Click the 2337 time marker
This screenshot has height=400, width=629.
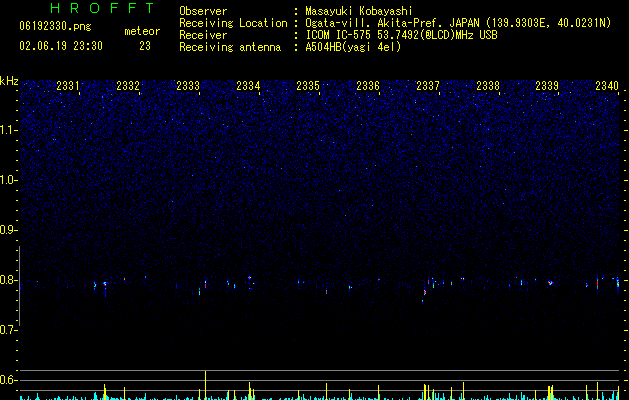pos(428,86)
